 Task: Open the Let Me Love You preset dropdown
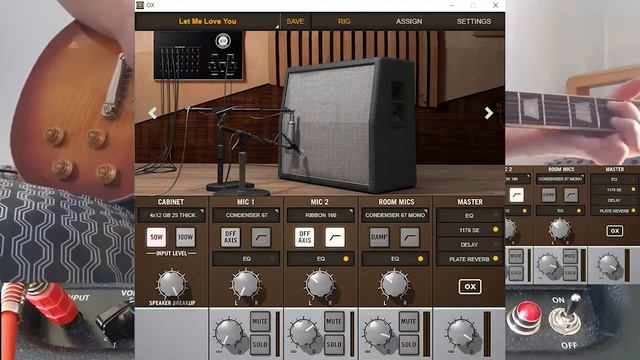coord(207,21)
